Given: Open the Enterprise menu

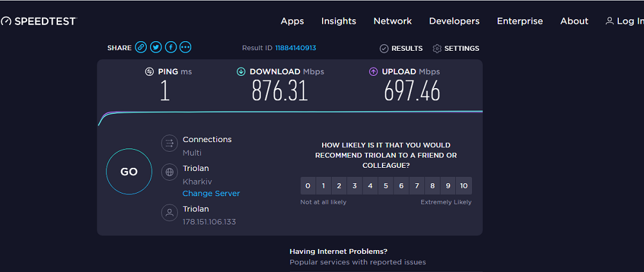Looking at the screenshot, I should point(520,21).
